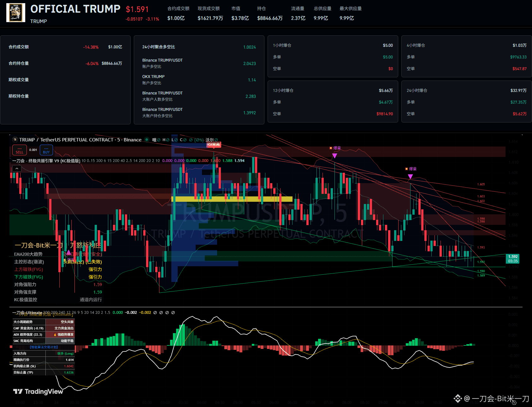532x407 pixels.
Task: Click the 2.0423 long-short ratio value
Action: pyautogui.click(x=250, y=63)
